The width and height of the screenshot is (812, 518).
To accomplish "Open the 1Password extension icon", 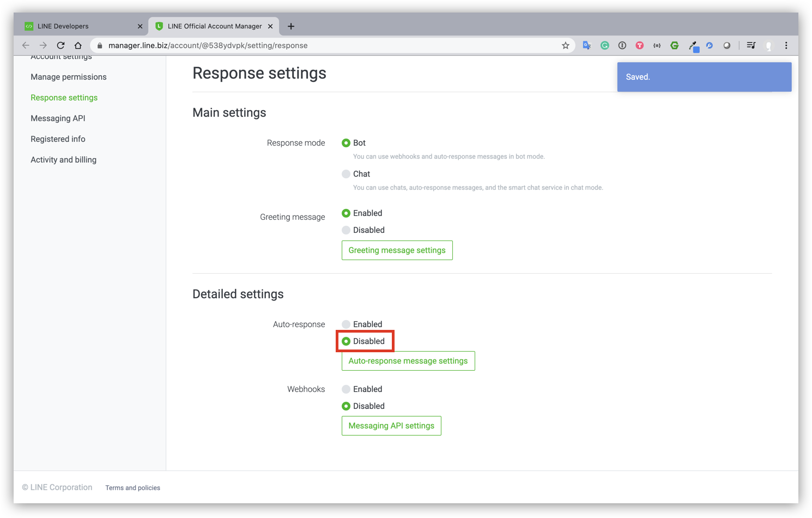I will (x=622, y=45).
